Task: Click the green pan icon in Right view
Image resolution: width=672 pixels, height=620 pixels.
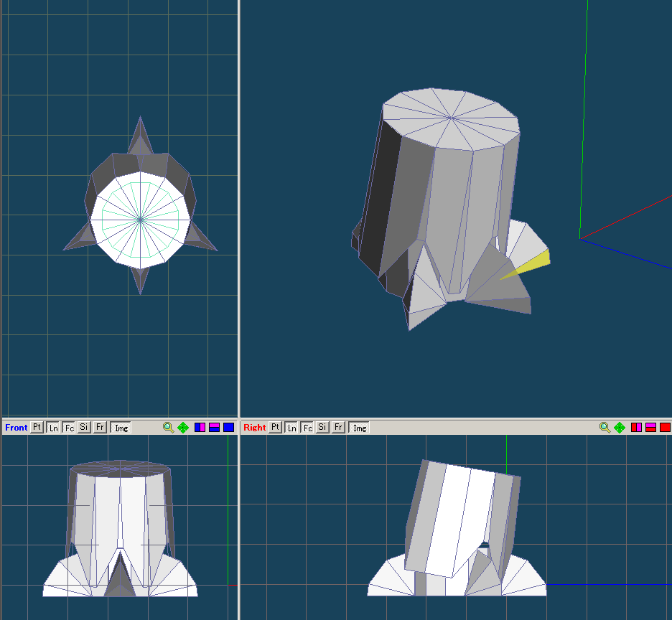Action: click(x=620, y=427)
